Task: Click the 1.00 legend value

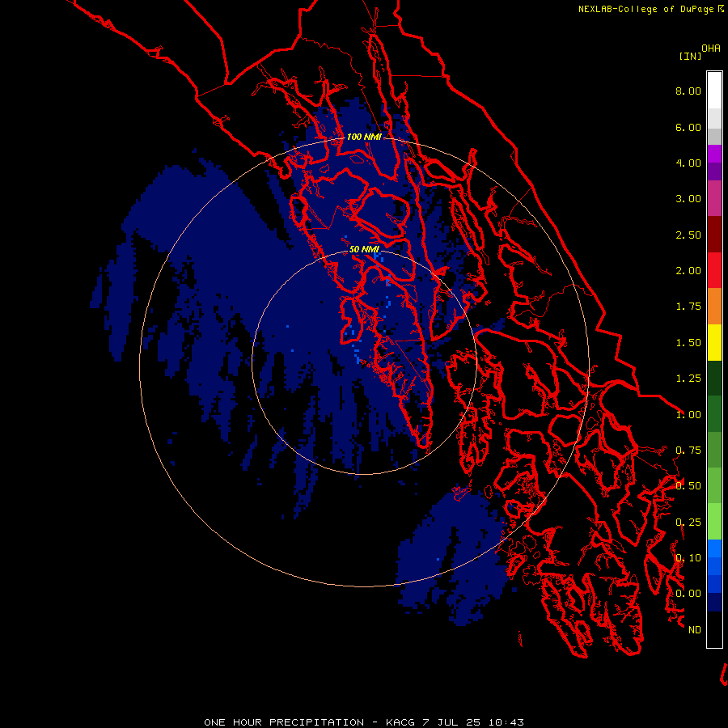Action: (x=688, y=415)
